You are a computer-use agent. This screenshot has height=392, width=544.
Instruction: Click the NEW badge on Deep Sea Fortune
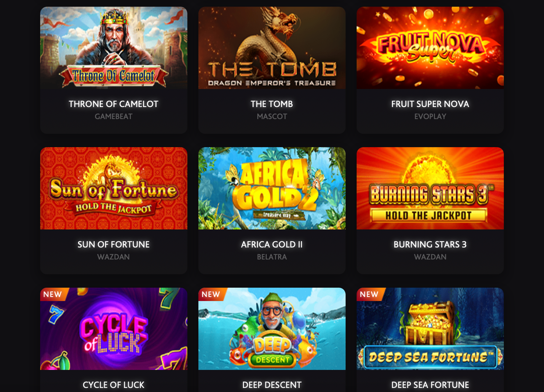[369, 294]
